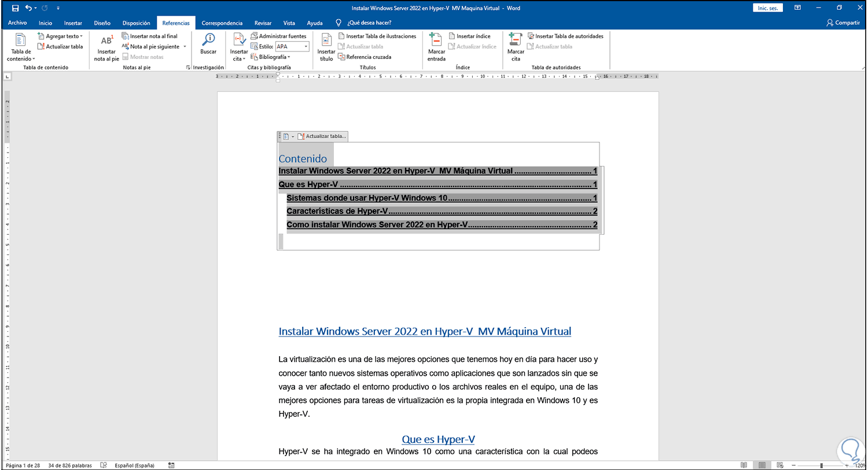Click the Undo arrow icon
The height and width of the screenshot is (470, 868).
click(x=28, y=8)
